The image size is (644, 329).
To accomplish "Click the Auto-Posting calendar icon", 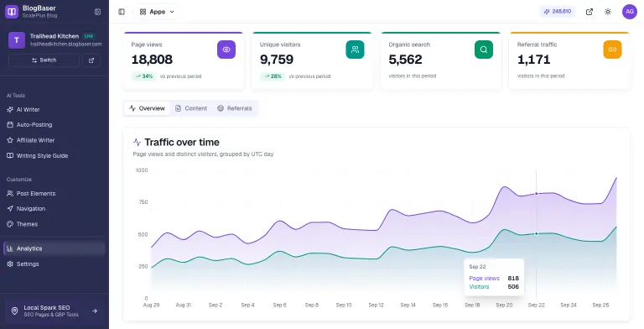I will coord(10,124).
